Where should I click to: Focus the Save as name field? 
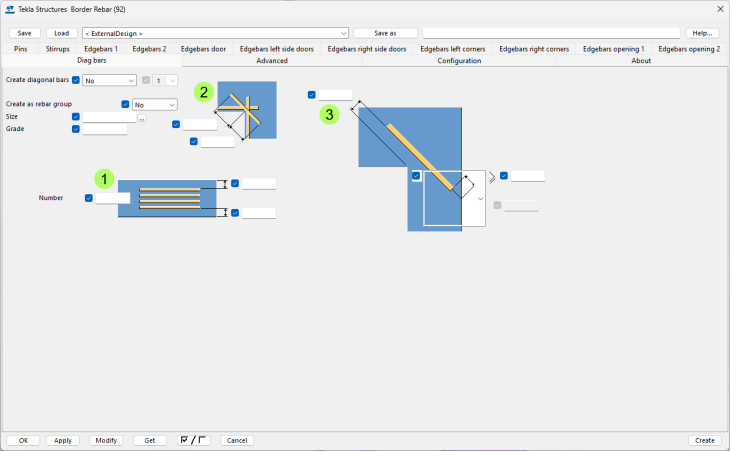551,33
